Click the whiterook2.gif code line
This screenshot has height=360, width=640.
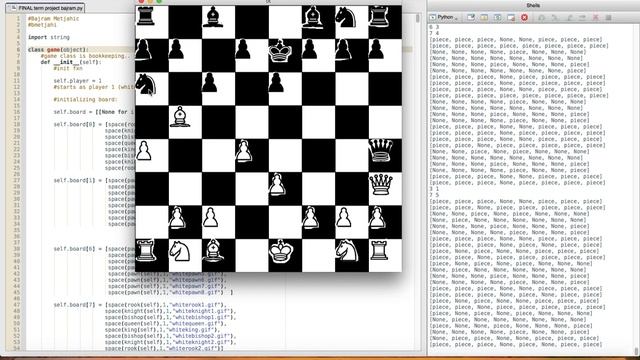[164, 349]
